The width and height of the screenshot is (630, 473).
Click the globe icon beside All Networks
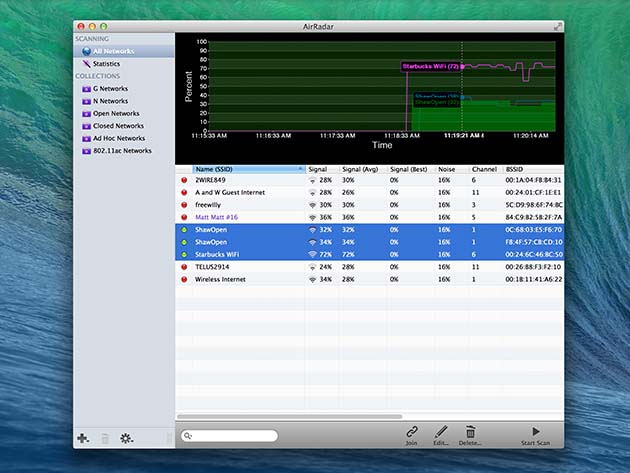click(x=86, y=51)
